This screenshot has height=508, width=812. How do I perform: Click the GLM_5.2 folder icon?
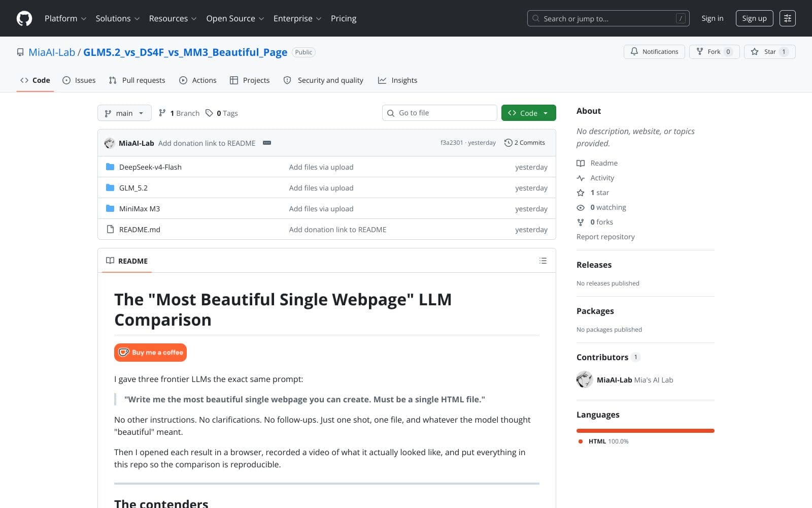[x=110, y=187]
